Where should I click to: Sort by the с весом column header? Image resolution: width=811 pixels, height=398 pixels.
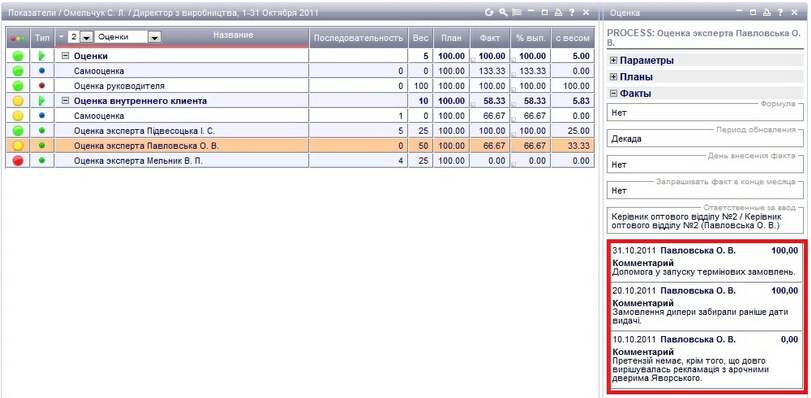pos(573,38)
